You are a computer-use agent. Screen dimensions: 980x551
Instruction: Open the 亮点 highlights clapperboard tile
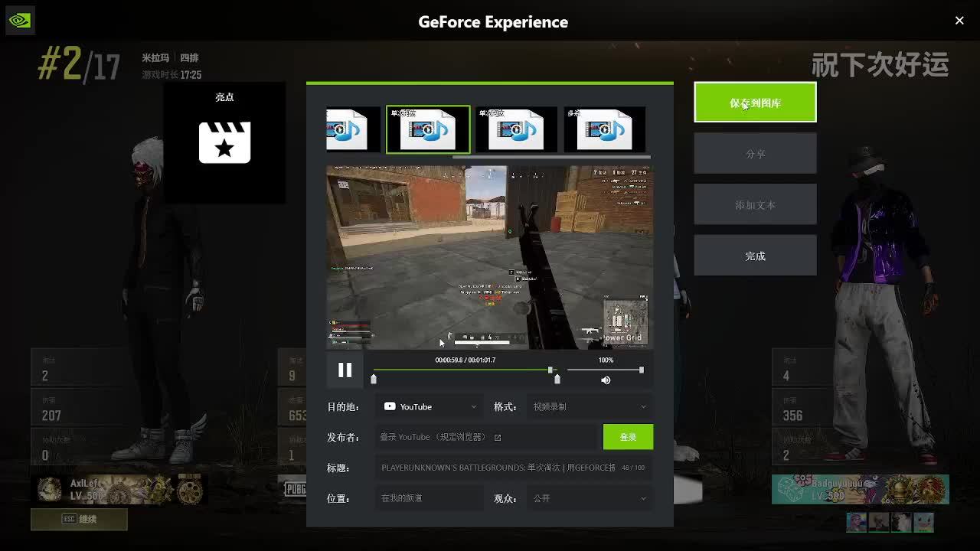pyautogui.click(x=224, y=143)
